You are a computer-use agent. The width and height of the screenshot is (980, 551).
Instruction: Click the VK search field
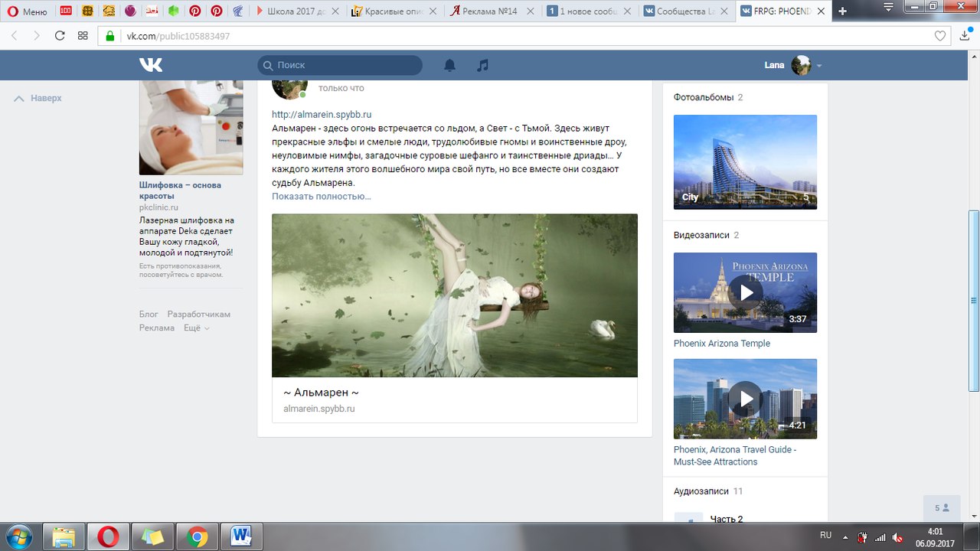tap(339, 65)
